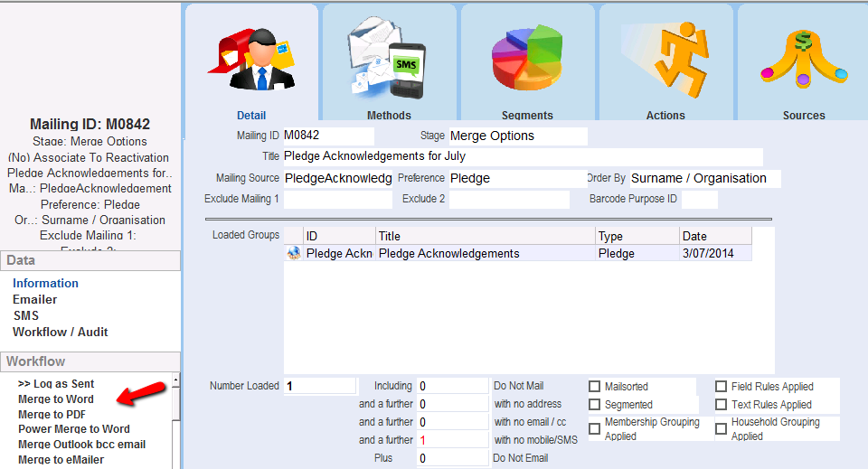Open the Detail tab mailbox icon
868x469 pixels.
pos(252,60)
